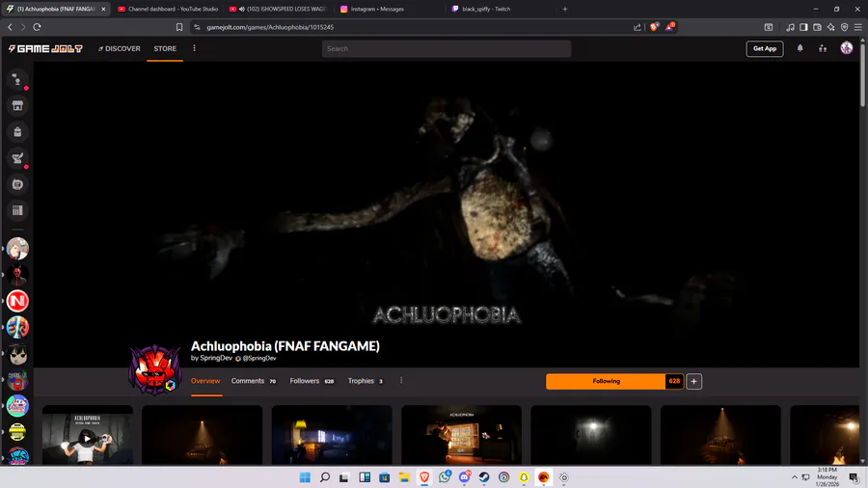Open WhatsApp from the taskbar
This screenshot has width=868, height=488.
point(445,477)
